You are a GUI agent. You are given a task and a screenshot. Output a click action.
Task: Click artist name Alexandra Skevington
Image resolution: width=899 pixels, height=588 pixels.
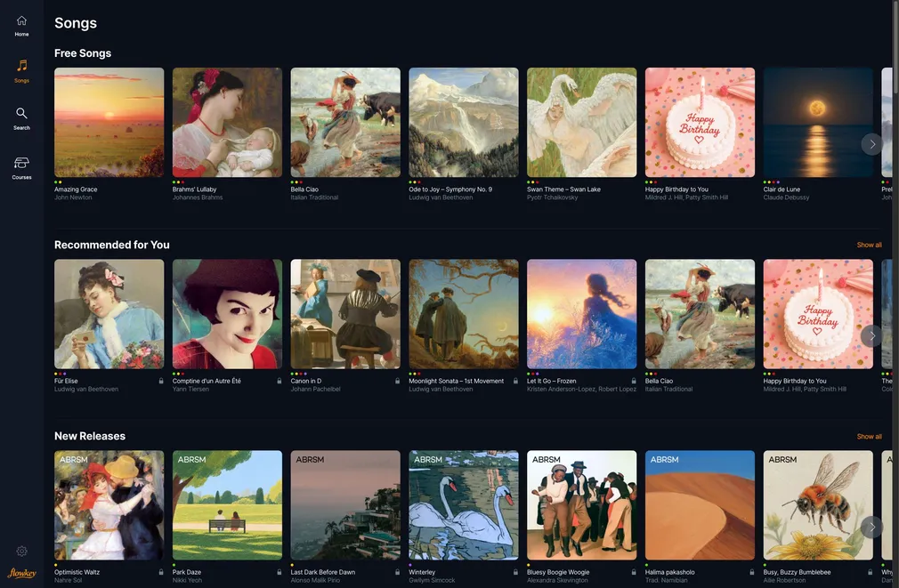point(557,580)
